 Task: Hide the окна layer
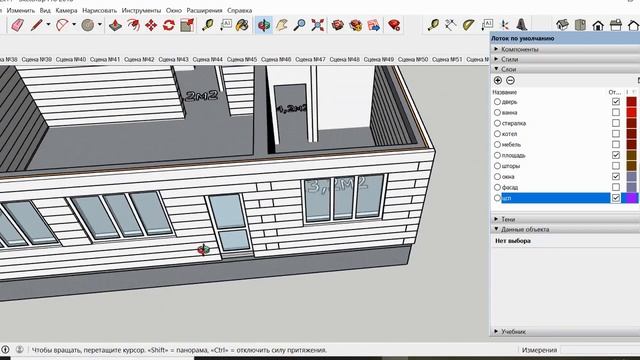tap(616, 176)
